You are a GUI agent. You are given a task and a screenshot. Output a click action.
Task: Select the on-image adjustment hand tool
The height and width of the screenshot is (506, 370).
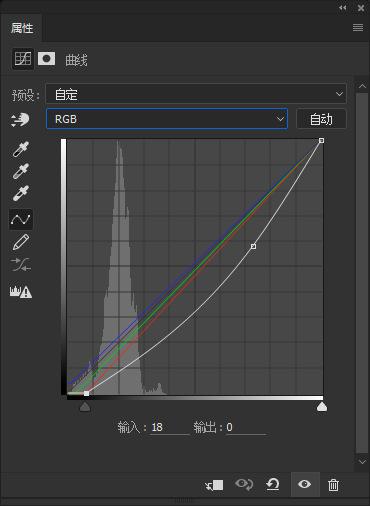20,120
